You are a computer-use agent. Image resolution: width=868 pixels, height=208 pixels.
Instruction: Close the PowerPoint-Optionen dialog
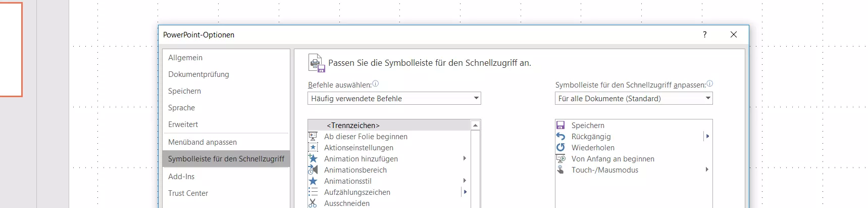coord(734,34)
